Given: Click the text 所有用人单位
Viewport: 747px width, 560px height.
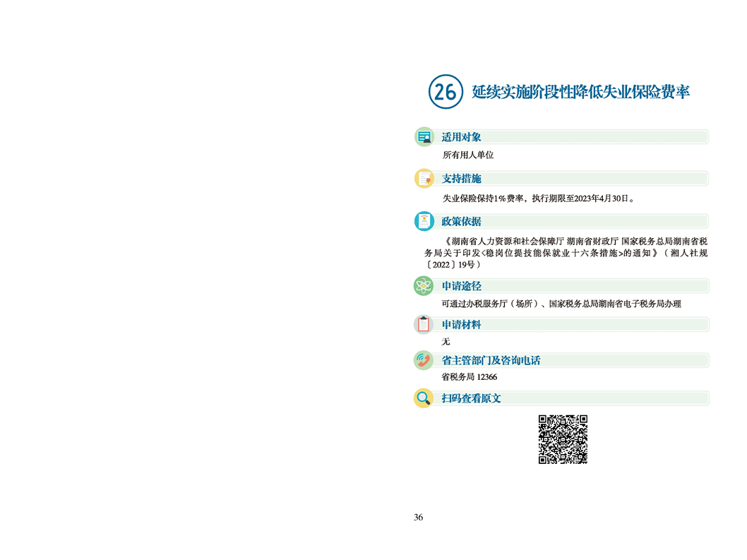Looking at the screenshot, I should click(x=468, y=155).
